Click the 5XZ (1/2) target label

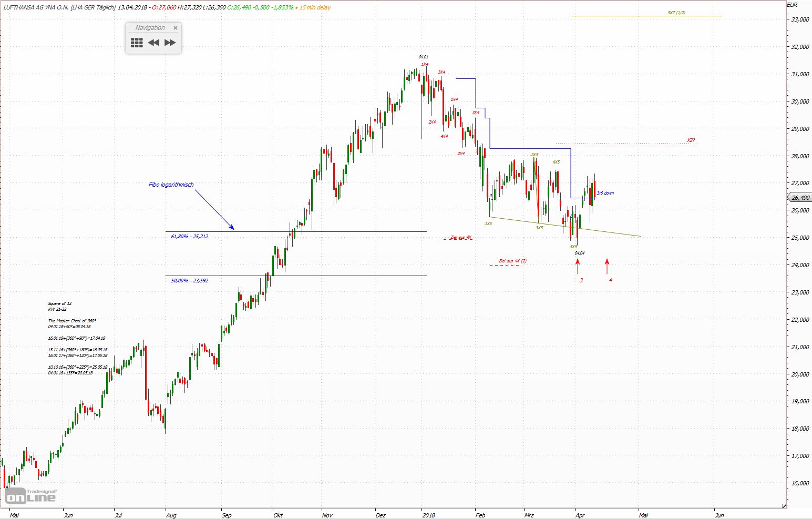(x=676, y=13)
